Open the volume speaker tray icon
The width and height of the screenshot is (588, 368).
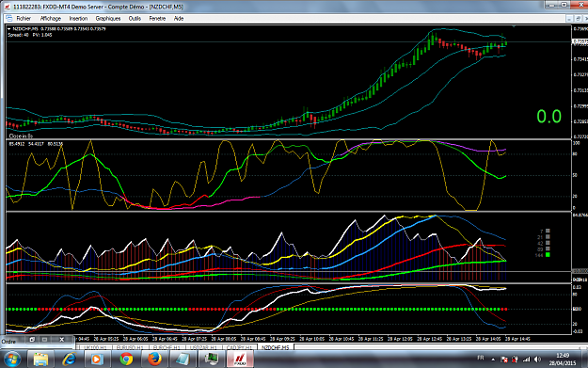pos(538,360)
